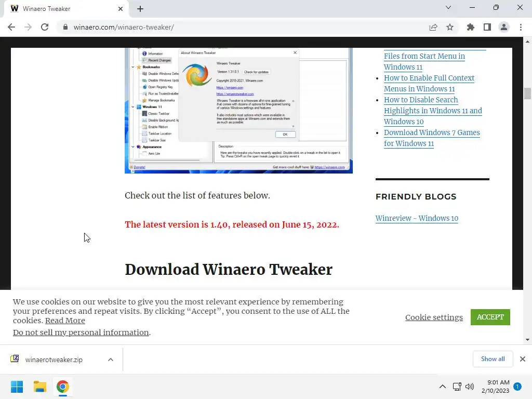Open clock showing 9:01 AM
This screenshot has height=399, width=532.
495,387
